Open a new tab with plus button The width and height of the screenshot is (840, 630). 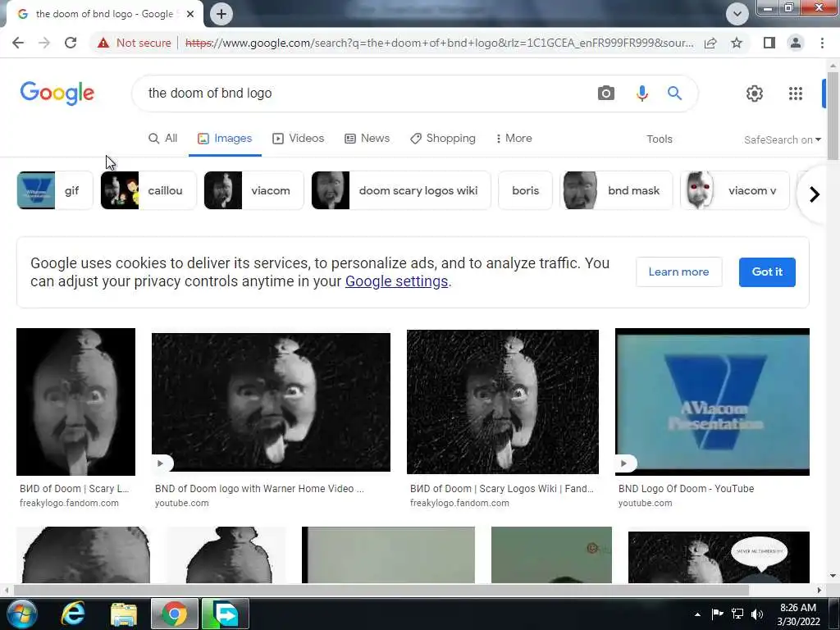click(221, 14)
